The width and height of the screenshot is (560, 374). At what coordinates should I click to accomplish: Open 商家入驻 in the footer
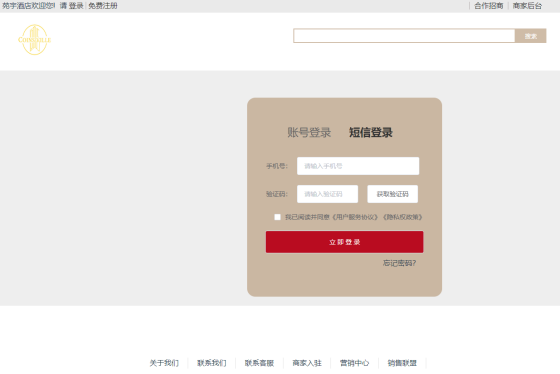point(307,363)
